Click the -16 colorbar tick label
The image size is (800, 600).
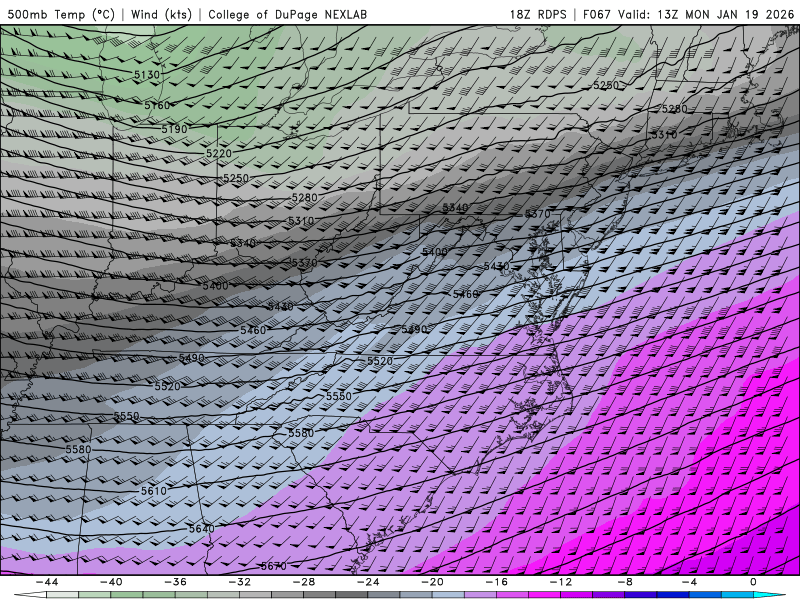point(497,582)
